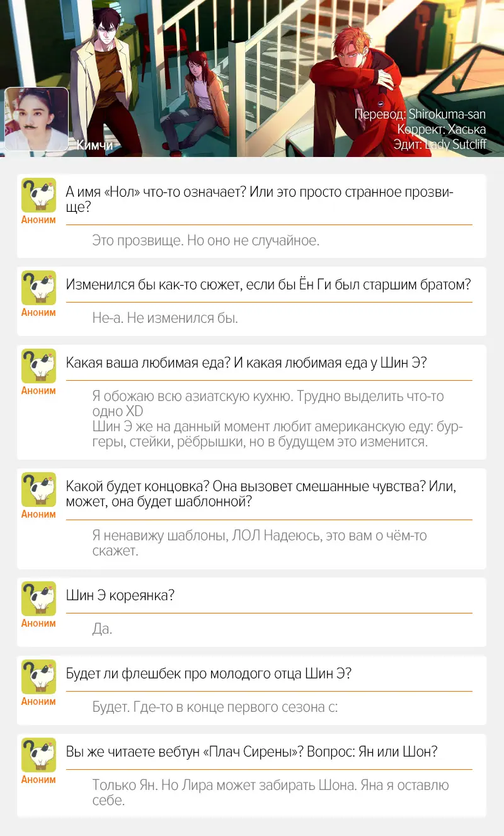Click the anonymous avatar icon beside the flashback question
Viewport: 504px width, 836px height.
click(x=38, y=677)
